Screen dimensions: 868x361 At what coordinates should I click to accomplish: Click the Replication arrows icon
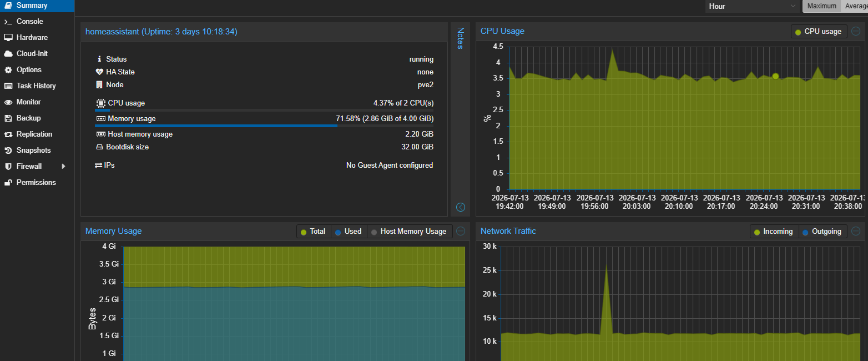(x=8, y=134)
